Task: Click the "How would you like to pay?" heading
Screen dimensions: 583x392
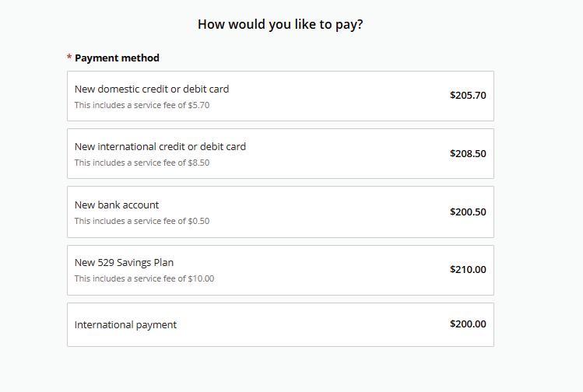Action: 280,24
